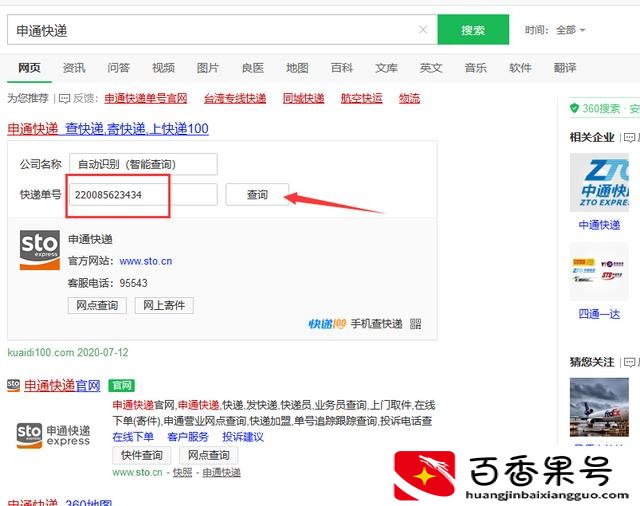The image size is (640, 506).
Task: Click the 反馈 feedback speech-bubble icon
Action: (64, 99)
